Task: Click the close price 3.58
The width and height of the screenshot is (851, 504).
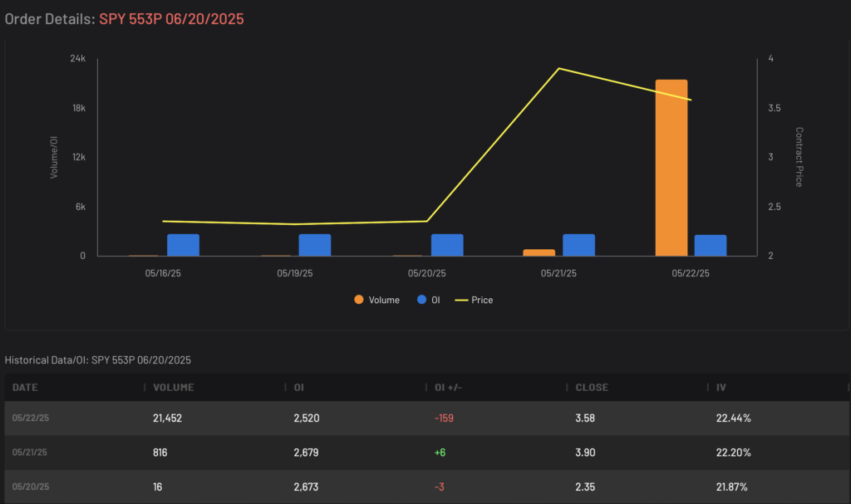Action: click(585, 418)
